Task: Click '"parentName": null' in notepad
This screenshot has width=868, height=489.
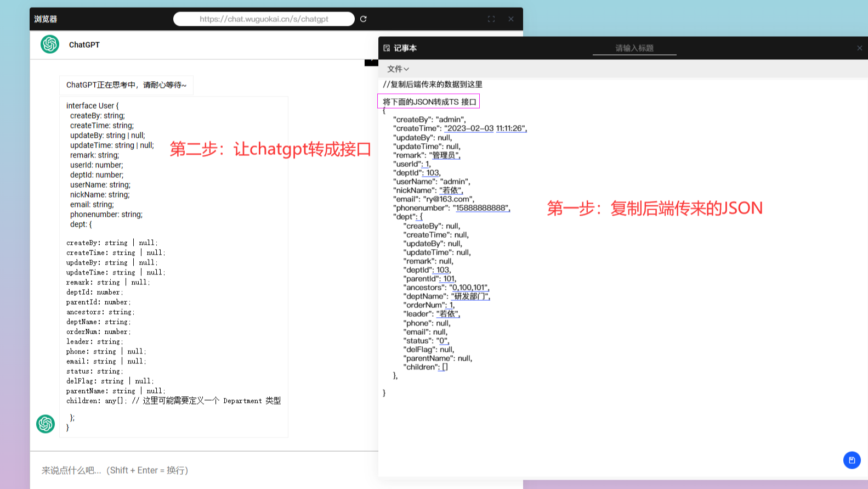Action: click(438, 358)
